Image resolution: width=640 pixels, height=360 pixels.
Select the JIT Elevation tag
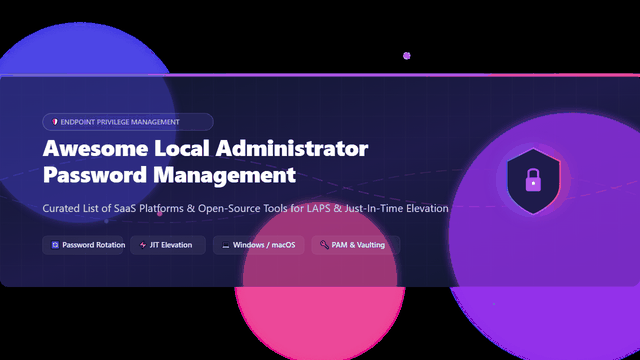pyautogui.click(x=168, y=245)
